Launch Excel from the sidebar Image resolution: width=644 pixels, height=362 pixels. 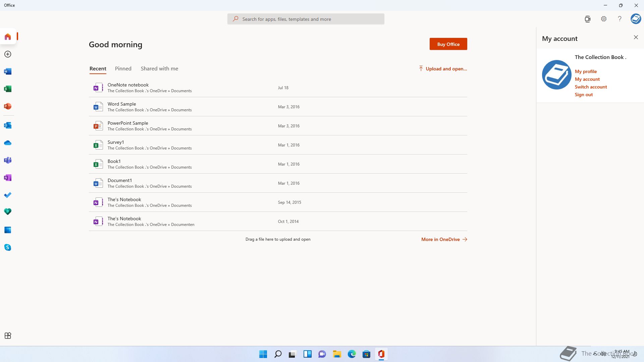pos(8,89)
